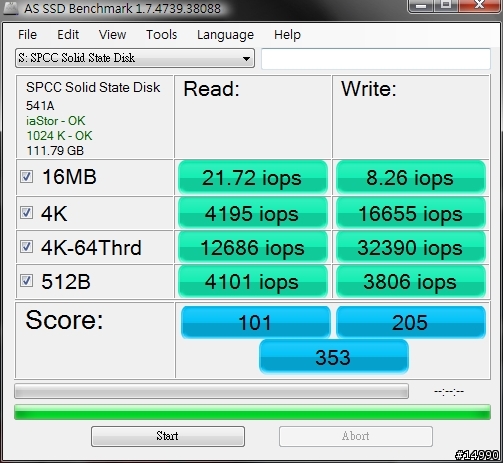Click the 16MB read result 21.72 iops
The height and width of the screenshot is (463, 503).
[x=253, y=177]
